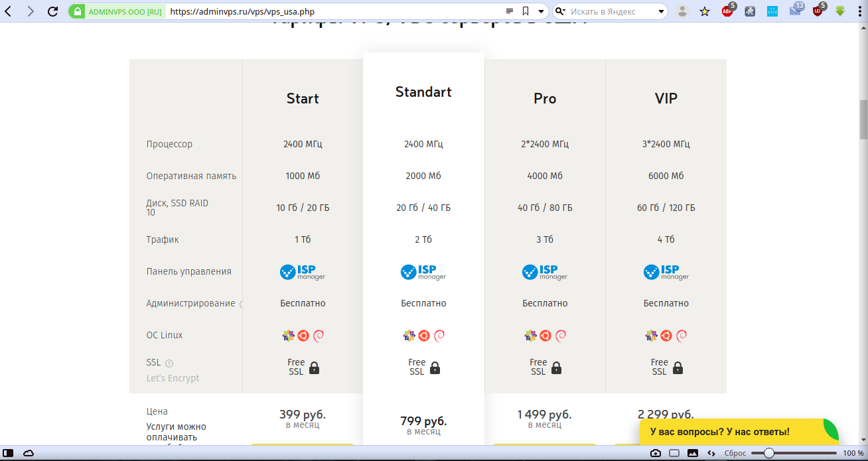Click the Ubuntu icon in Start column

click(x=303, y=336)
